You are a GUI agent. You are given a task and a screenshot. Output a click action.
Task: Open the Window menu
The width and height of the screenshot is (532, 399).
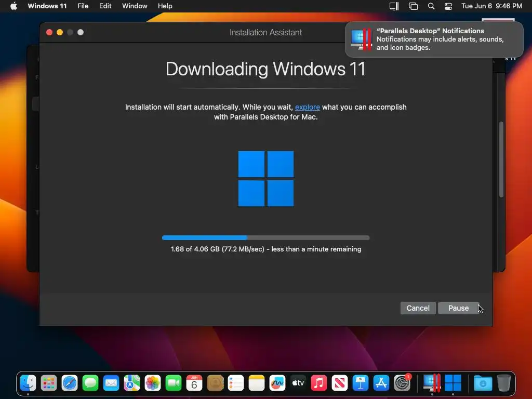pos(135,6)
